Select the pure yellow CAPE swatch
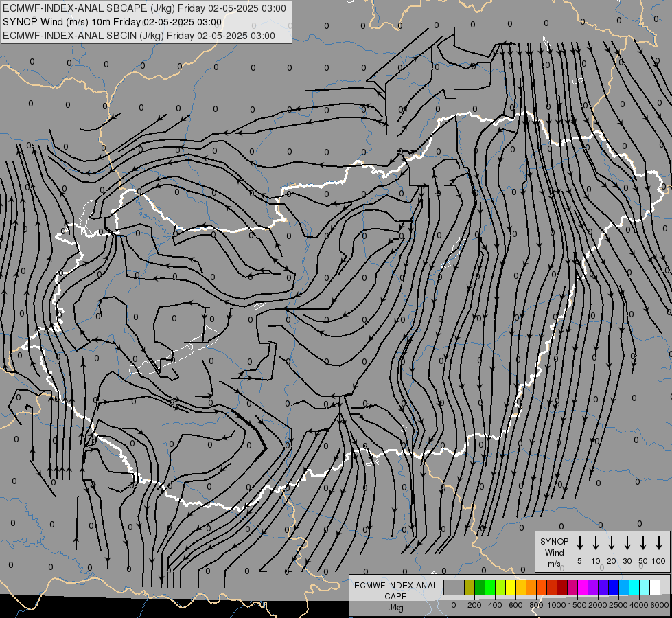The image size is (672, 618). click(x=511, y=587)
